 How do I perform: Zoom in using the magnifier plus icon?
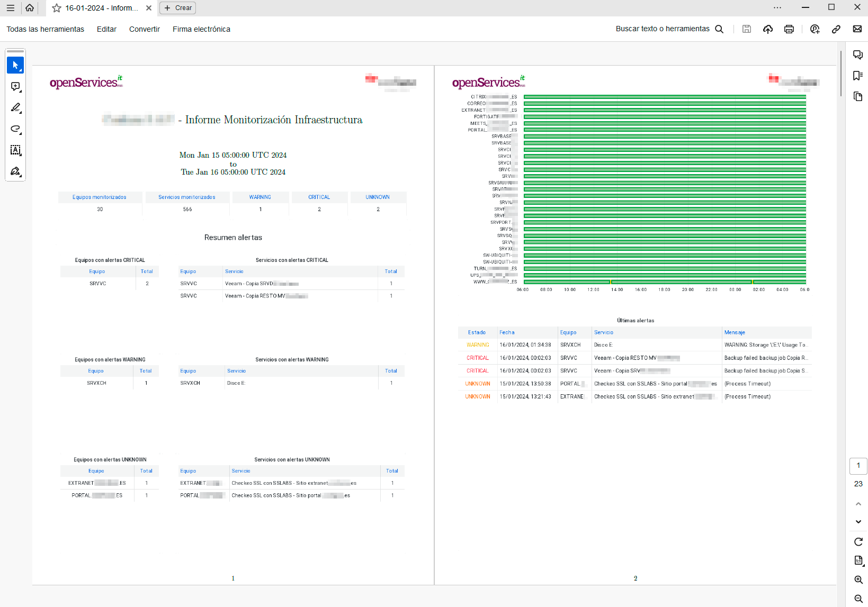(858, 579)
